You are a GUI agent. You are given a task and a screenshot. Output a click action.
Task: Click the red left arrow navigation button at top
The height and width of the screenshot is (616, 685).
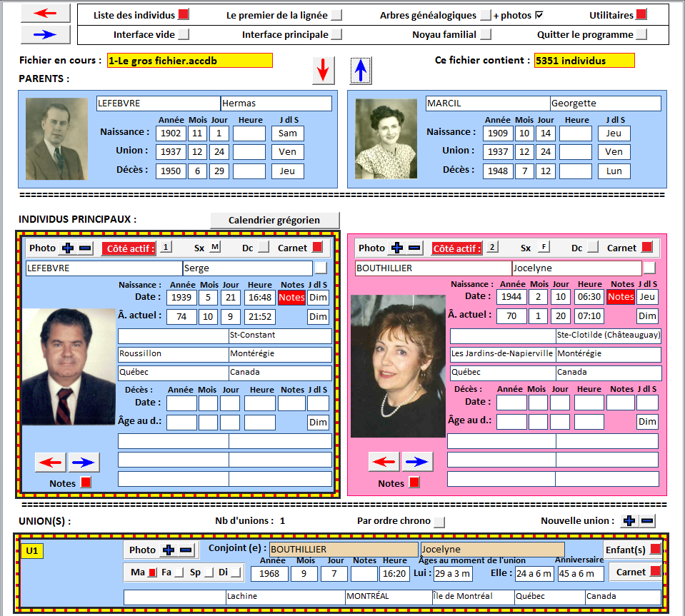(46, 14)
